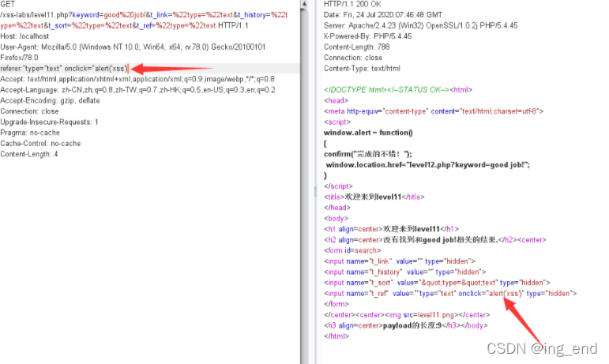Click the 'Content-Length: 4' request line
Image resolution: width=609 pixels, height=364 pixels.
click(29, 154)
